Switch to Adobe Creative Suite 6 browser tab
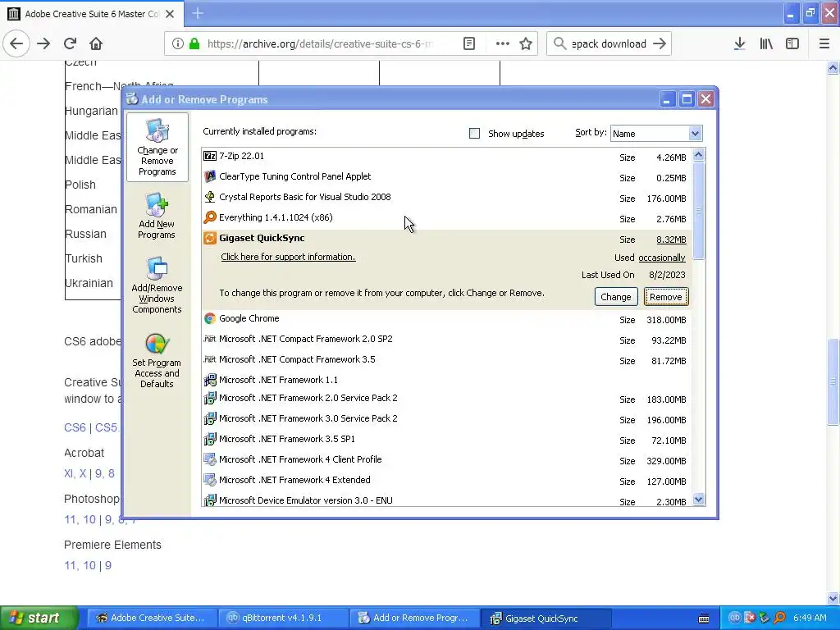The height and width of the screenshot is (630, 840). tap(91, 14)
